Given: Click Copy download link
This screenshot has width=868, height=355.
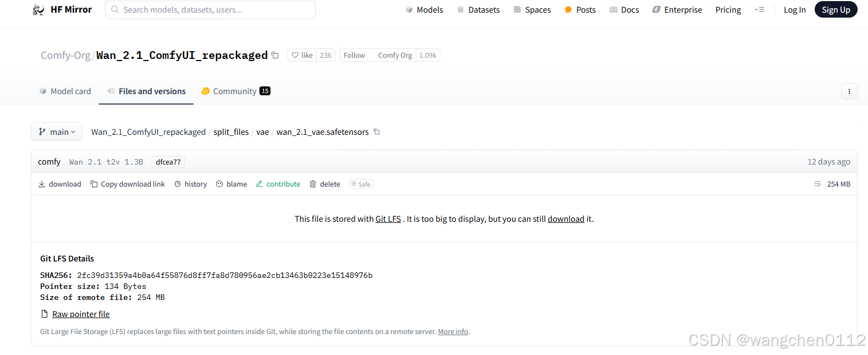Looking at the screenshot, I should (128, 184).
